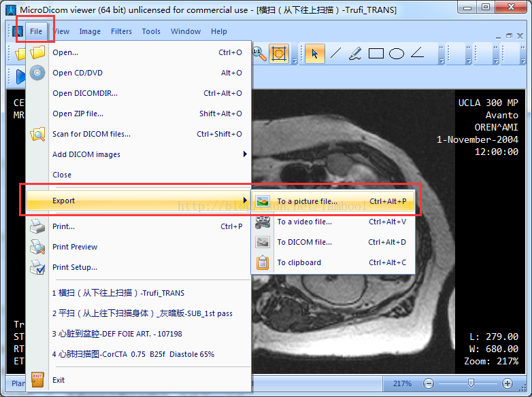Click the fit-to-window zoom icon
Screen dimensions: 532x397
(279, 54)
